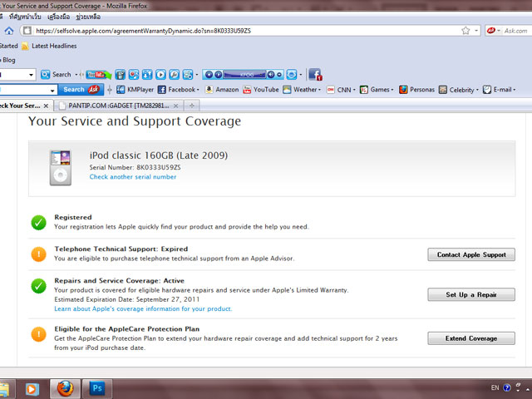Click the bookmark star in the address bar
Viewport: 532px width, 399px height.
point(465,31)
